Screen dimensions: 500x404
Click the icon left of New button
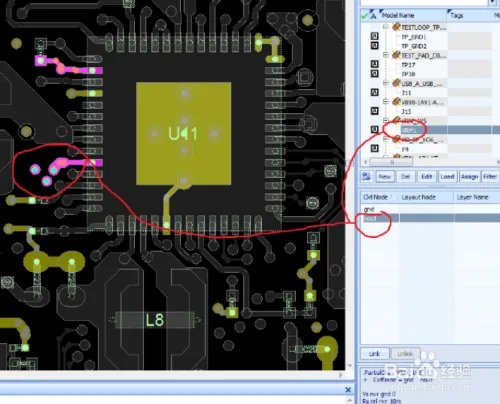(366, 176)
